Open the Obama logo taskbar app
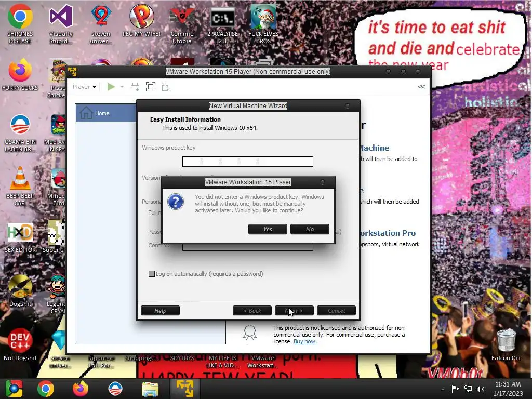 [x=115, y=389]
